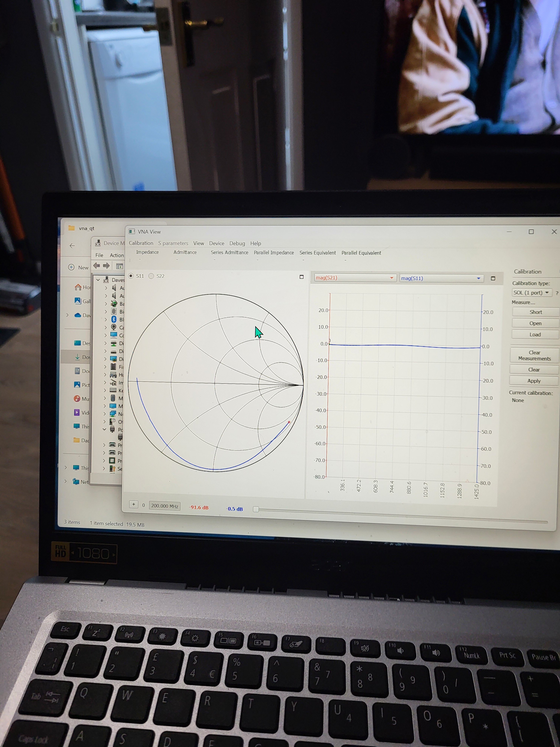The image size is (560, 747).
Task: Select the S11 radio button
Action: tap(131, 276)
